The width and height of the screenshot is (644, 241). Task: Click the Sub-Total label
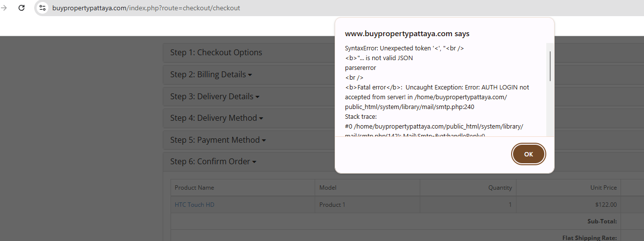(601, 221)
